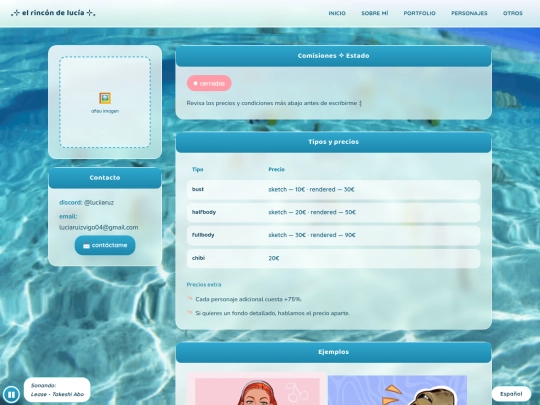Click the 'chibi' price row
Image resolution: width=540 pixels, height=405 pixels.
pyautogui.click(x=333, y=258)
